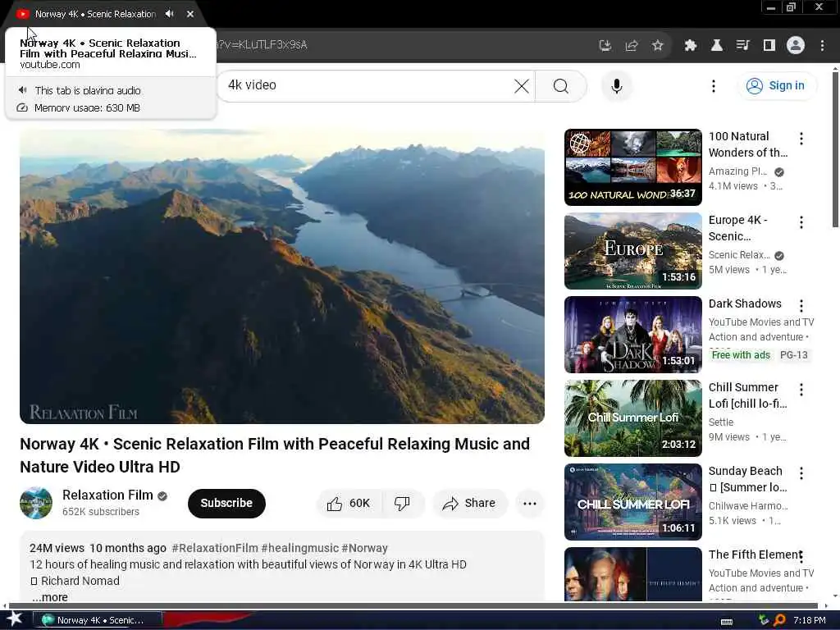840x630 pixels.
Task: Open the taskbar start star icon
Action: tap(15, 619)
